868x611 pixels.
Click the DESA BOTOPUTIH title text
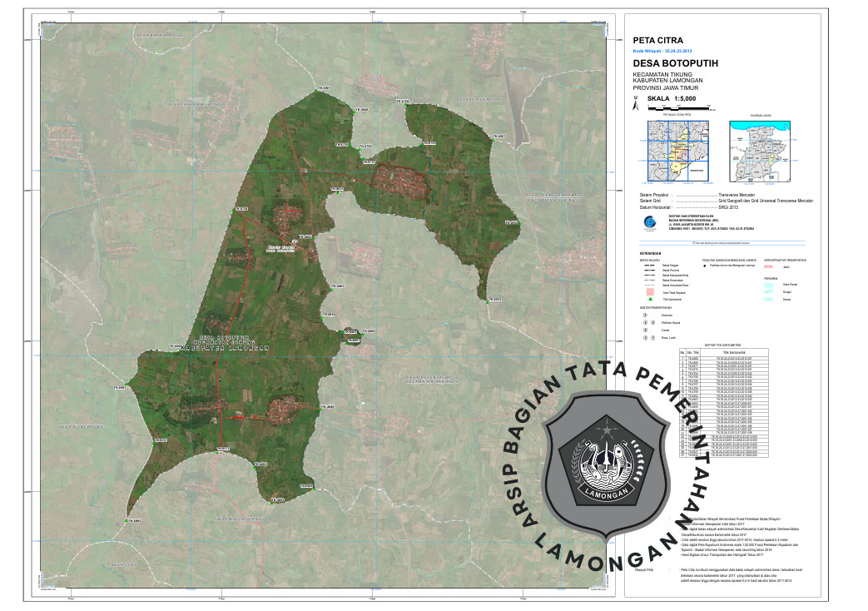[675, 63]
